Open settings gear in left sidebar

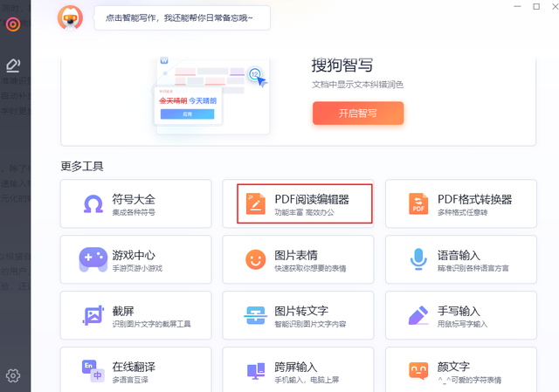[x=13, y=375]
